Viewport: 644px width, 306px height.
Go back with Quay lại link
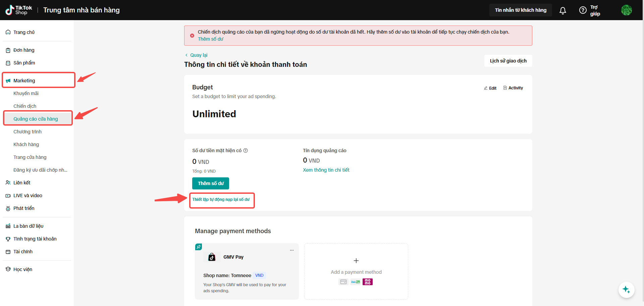click(x=197, y=55)
